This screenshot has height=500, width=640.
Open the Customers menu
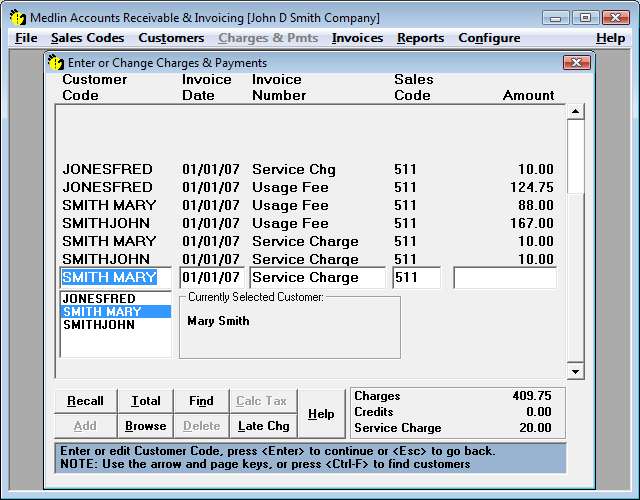click(x=171, y=38)
